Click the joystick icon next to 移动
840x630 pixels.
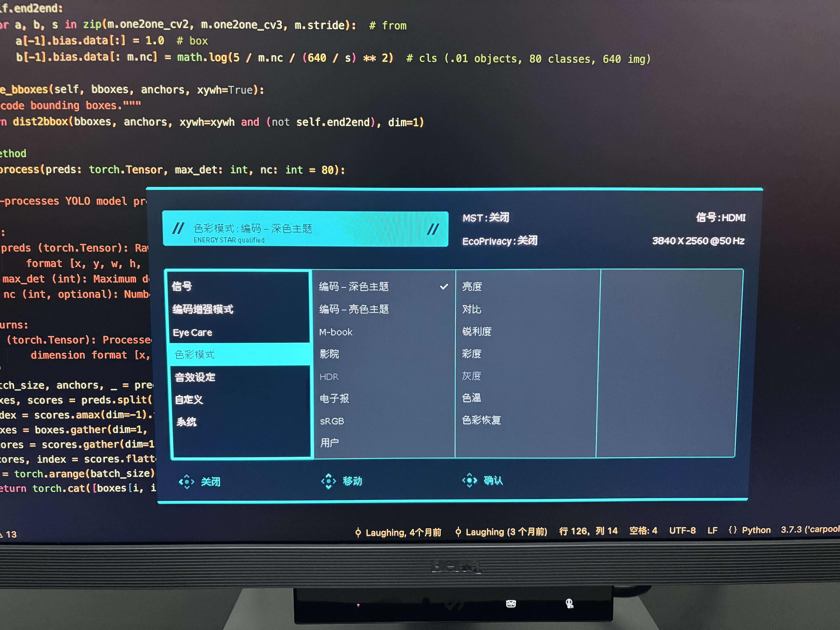(329, 481)
